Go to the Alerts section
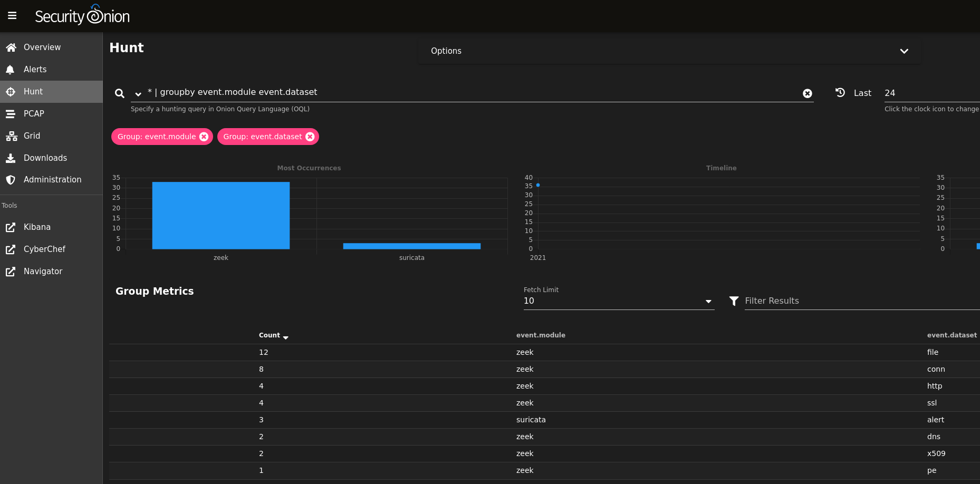The height and width of the screenshot is (484, 980). click(x=51, y=70)
